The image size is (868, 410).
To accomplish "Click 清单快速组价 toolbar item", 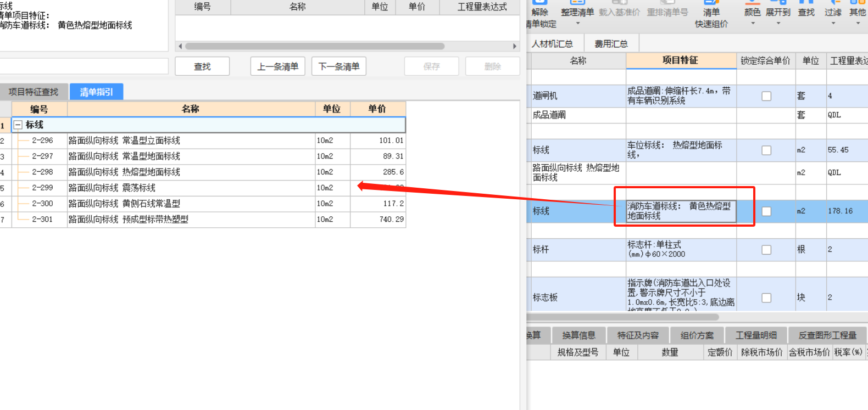I will click(711, 15).
